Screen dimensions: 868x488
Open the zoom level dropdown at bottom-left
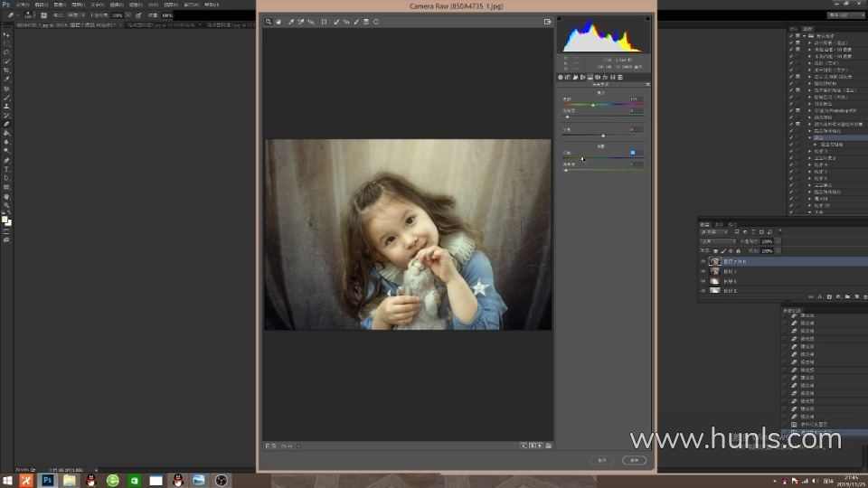288,446
